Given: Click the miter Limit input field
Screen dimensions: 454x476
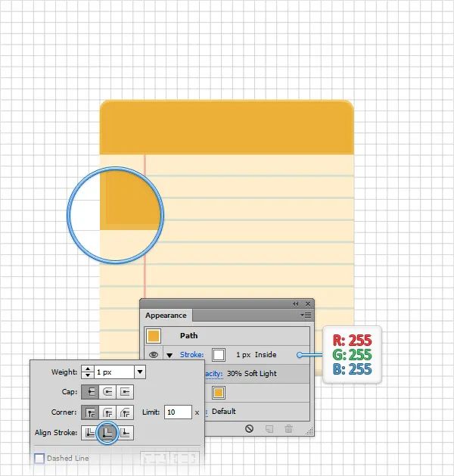Looking at the screenshot, I should 178,412.
